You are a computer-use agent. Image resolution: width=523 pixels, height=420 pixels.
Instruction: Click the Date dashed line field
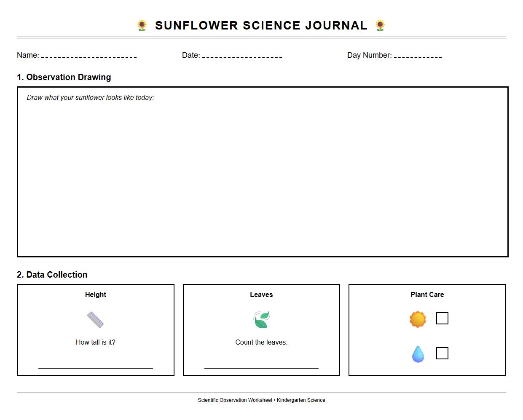point(242,55)
